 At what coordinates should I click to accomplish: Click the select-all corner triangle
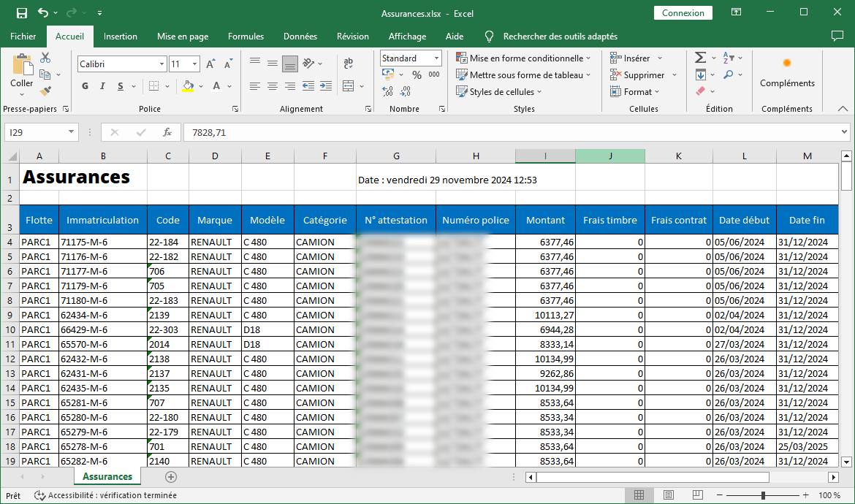[12, 156]
